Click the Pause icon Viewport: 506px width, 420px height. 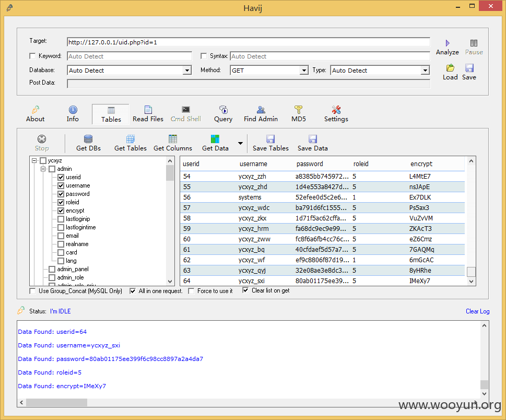coord(474,43)
